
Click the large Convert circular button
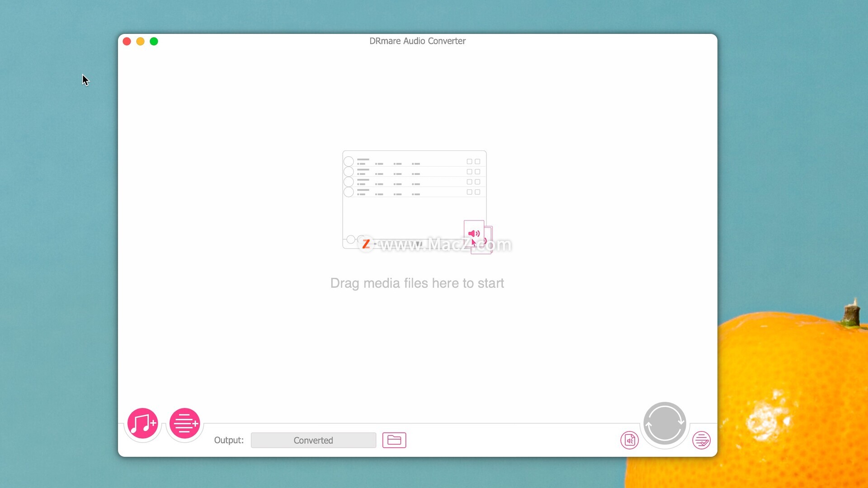(665, 423)
